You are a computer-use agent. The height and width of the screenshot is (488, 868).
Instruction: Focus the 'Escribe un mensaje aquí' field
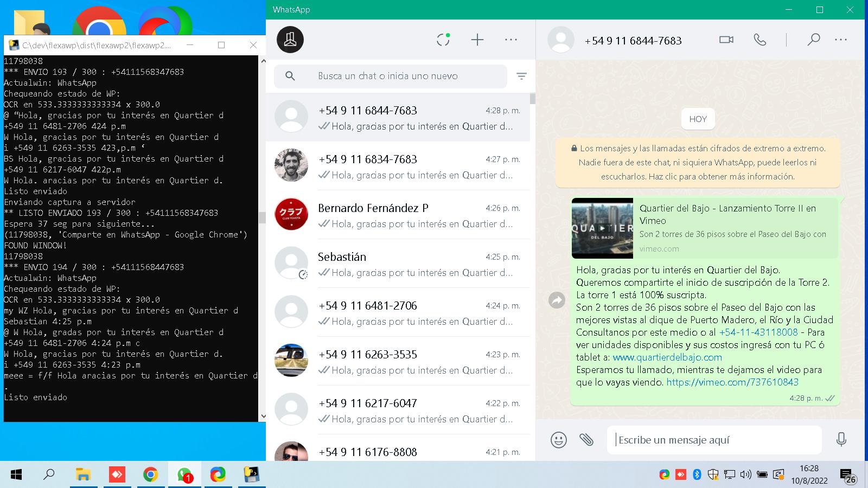pos(714,440)
